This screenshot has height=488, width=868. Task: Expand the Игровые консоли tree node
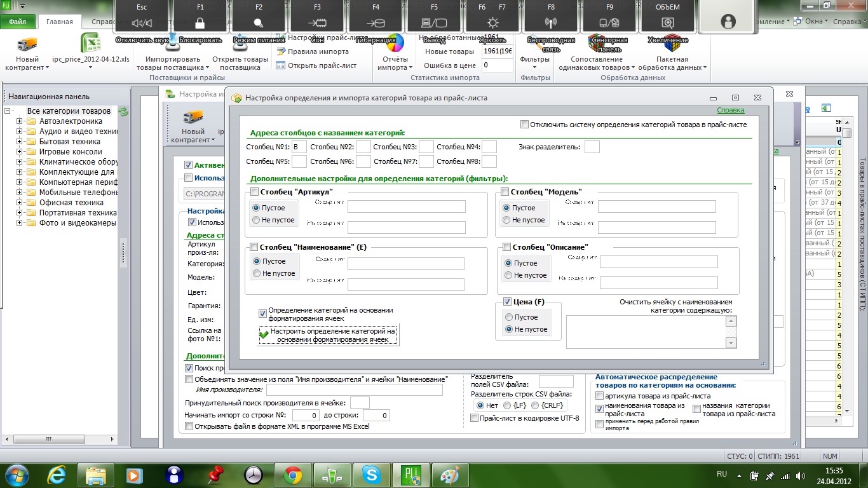click(20, 152)
